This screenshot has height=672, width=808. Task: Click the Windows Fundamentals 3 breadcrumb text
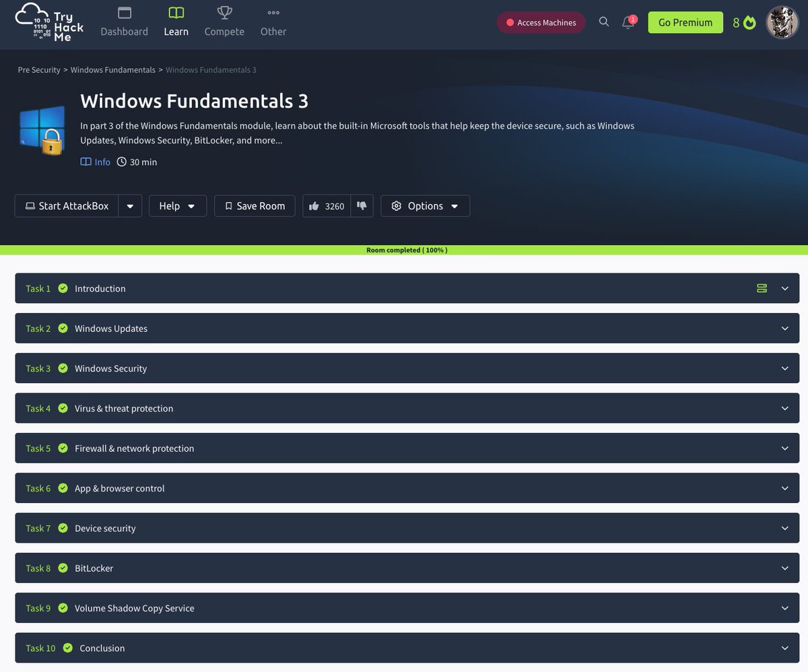(x=211, y=70)
